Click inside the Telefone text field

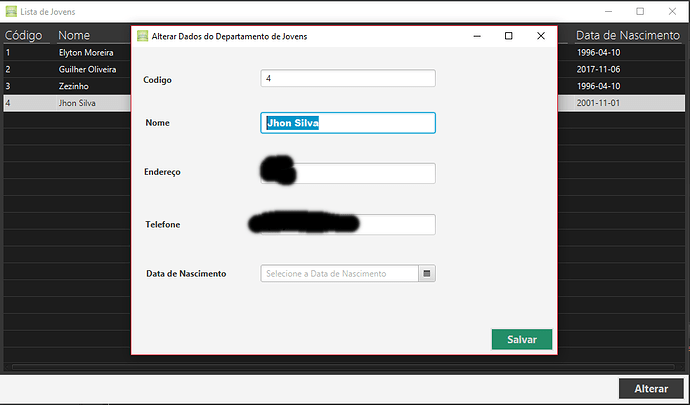(348, 225)
